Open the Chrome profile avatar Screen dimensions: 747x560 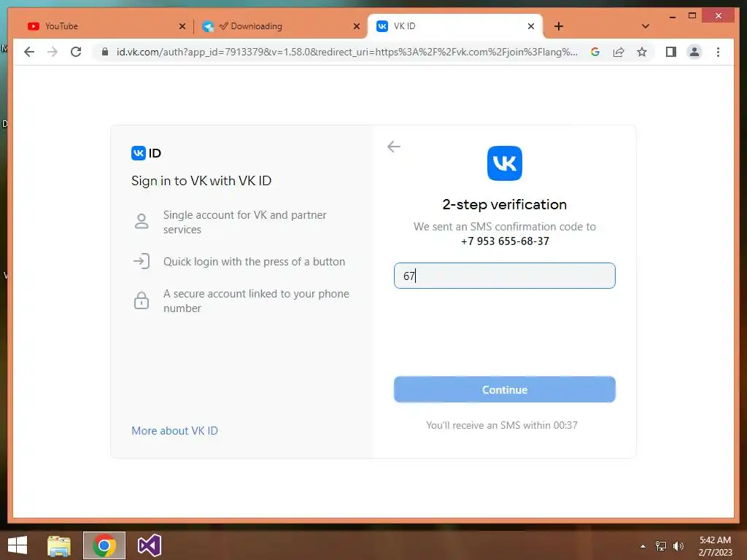pos(694,52)
